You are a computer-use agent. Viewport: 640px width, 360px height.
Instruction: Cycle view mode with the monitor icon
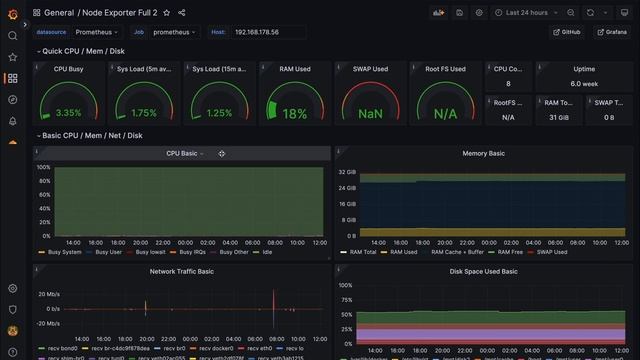[x=624, y=13]
